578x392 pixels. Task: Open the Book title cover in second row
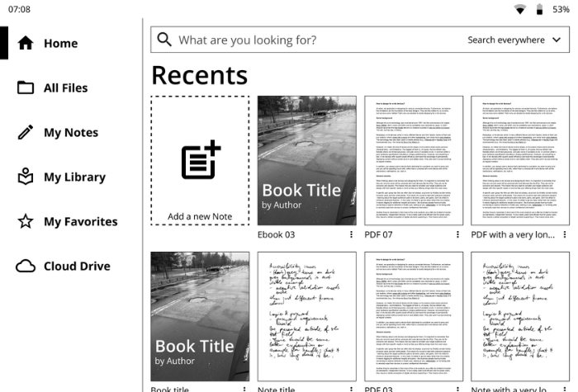[x=200, y=316]
